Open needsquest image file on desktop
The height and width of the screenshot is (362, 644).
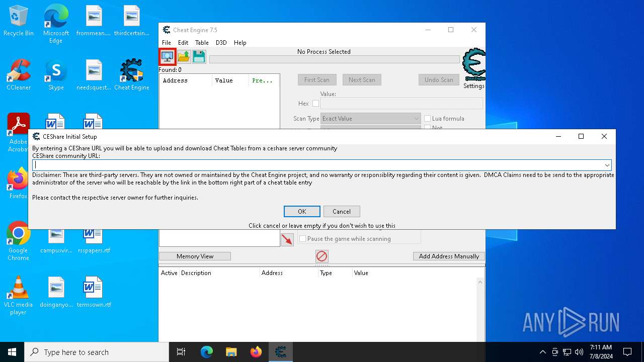point(94,75)
